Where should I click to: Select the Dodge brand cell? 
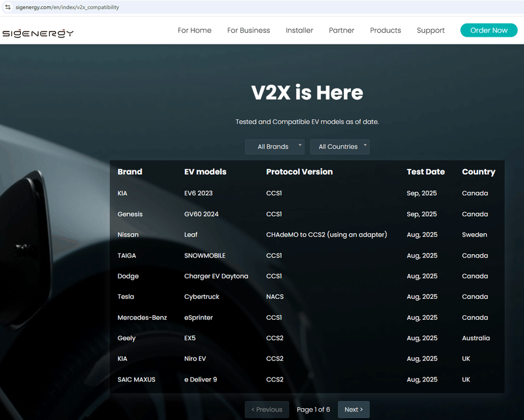tap(128, 277)
